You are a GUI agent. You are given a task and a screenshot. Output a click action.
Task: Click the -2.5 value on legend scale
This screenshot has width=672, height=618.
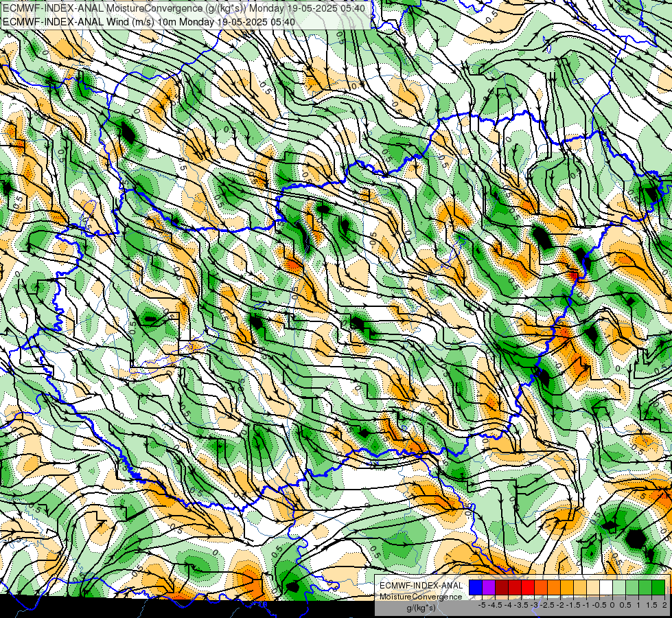point(547,605)
